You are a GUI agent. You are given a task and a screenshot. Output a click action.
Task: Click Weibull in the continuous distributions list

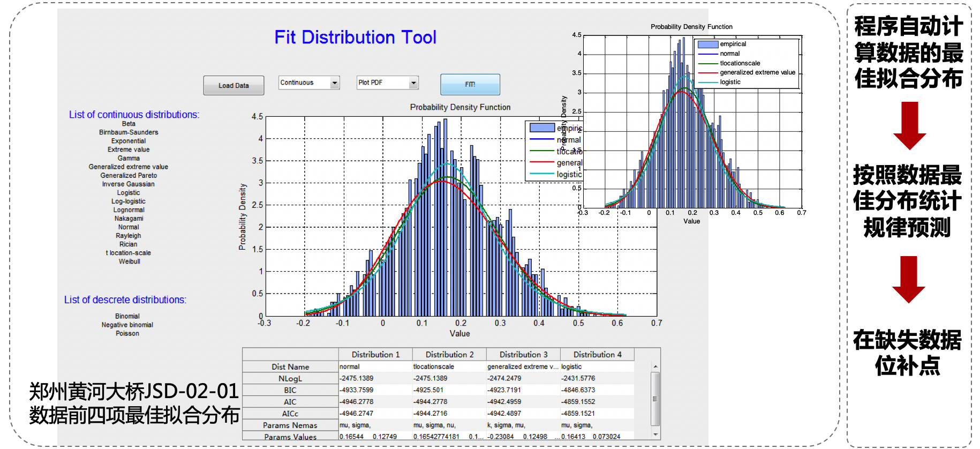[x=129, y=261]
